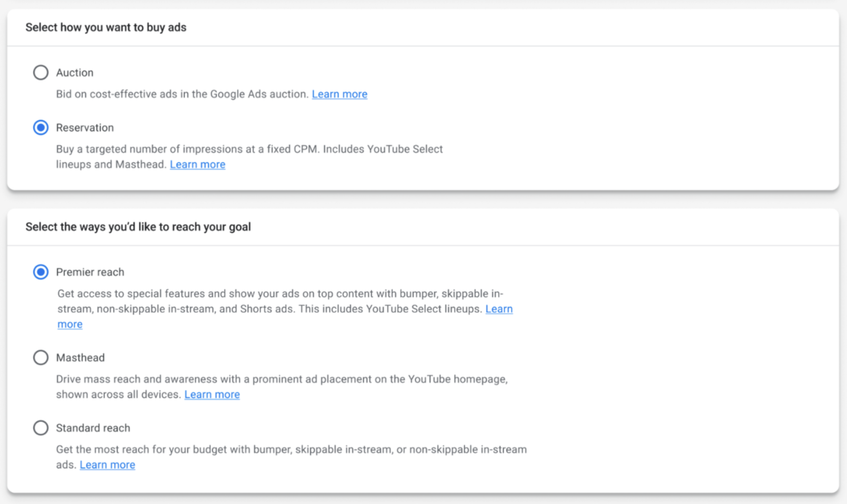The height and width of the screenshot is (504, 847).
Task: Open Learn more link under Reservation
Action: [x=197, y=164]
